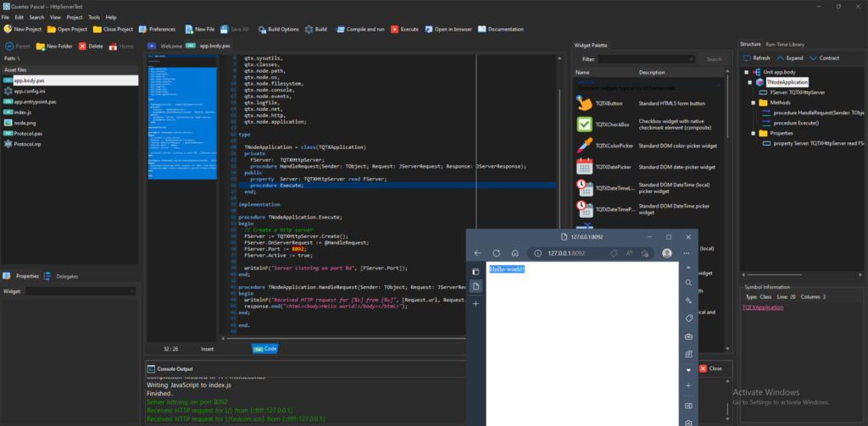Click the Parent folder navigation icon
Screen dimensions: 868x426
[9, 46]
